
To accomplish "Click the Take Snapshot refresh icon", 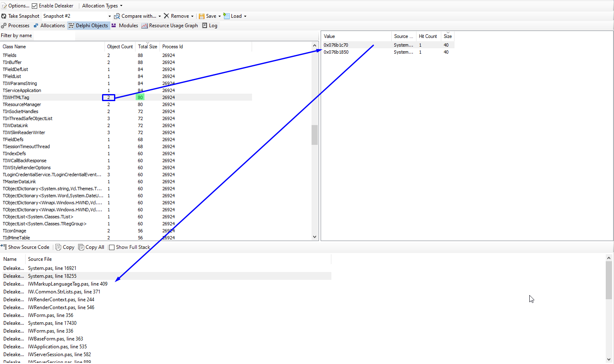I will 4,16.
